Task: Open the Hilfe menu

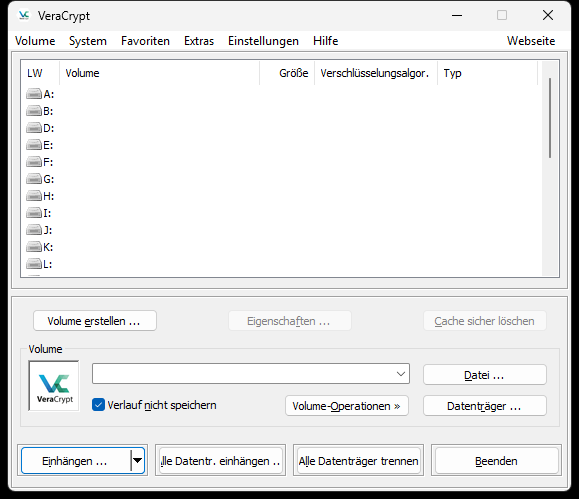Action: [326, 41]
